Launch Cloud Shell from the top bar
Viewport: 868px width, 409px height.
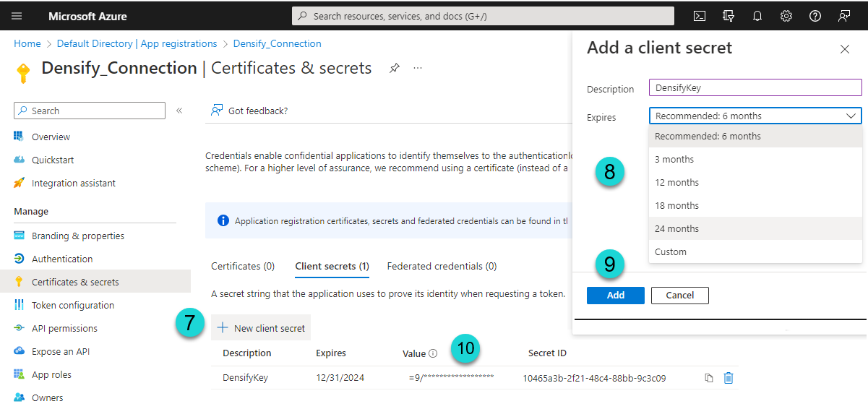700,16
